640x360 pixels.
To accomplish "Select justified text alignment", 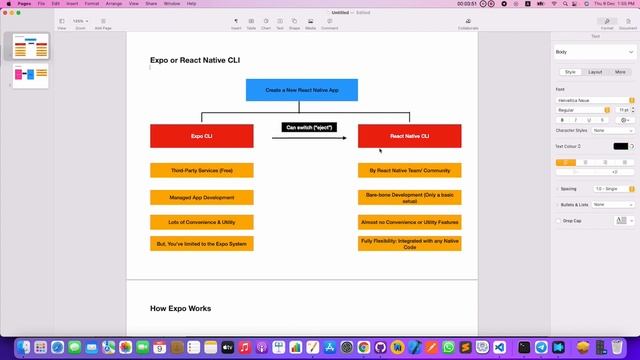I will click(x=624, y=162).
